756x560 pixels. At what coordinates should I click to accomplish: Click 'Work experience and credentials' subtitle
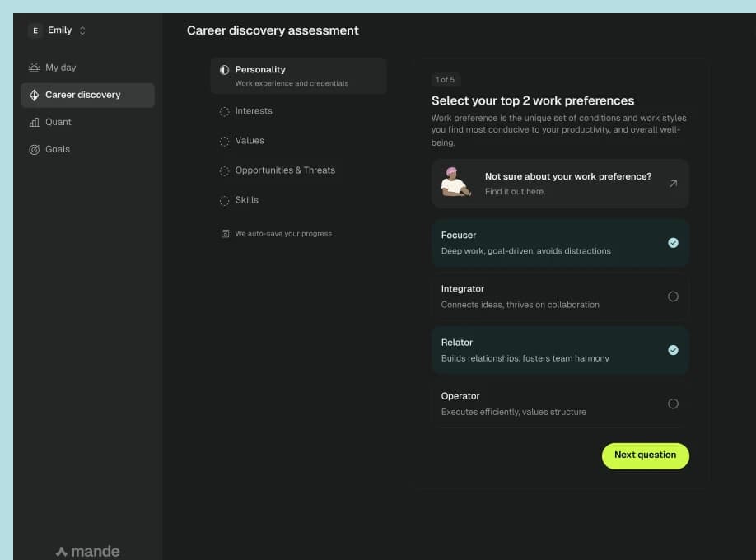(x=292, y=83)
